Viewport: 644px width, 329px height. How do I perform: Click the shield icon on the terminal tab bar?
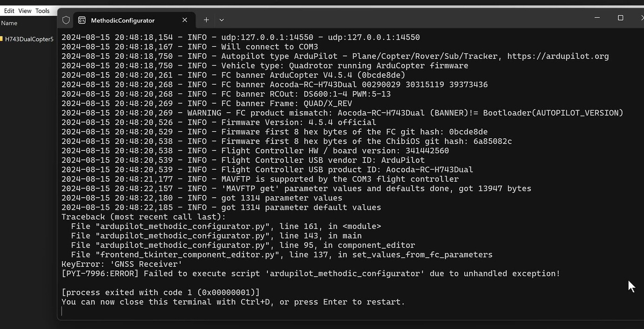pyautogui.click(x=66, y=20)
